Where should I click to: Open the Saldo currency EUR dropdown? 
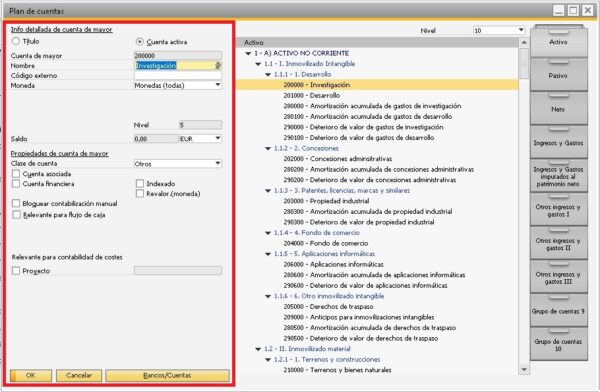click(x=201, y=139)
